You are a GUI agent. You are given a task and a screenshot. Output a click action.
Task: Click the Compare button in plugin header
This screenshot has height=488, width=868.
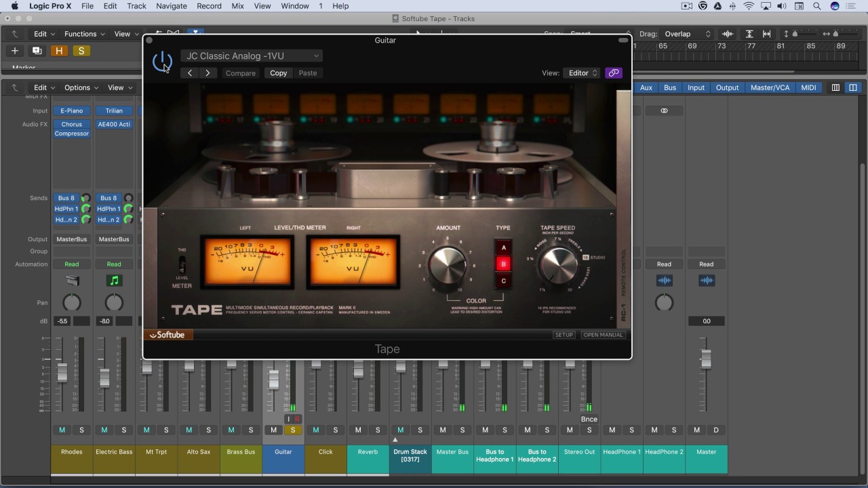click(241, 73)
